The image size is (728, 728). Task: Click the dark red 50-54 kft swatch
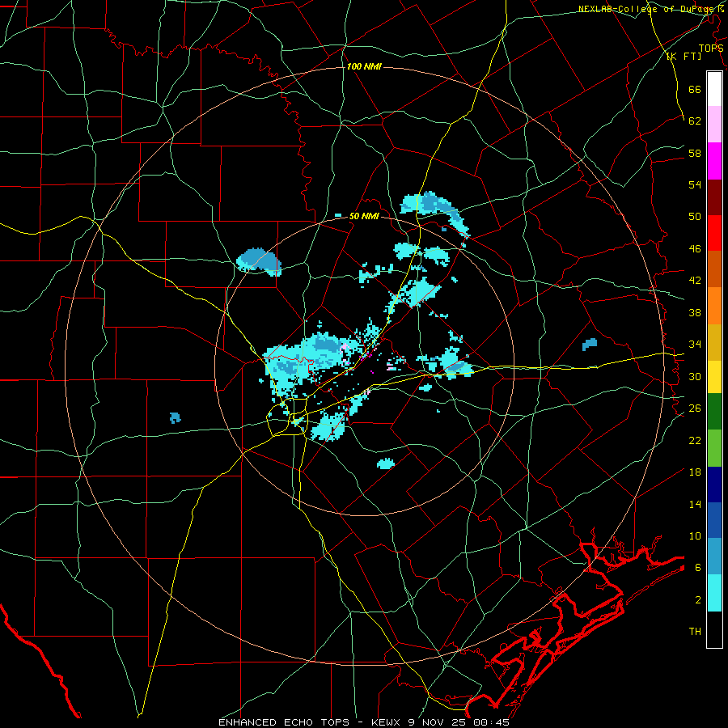tap(714, 197)
